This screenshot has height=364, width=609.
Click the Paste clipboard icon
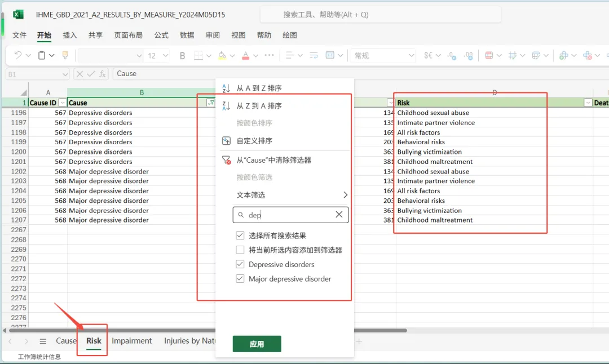42,55
